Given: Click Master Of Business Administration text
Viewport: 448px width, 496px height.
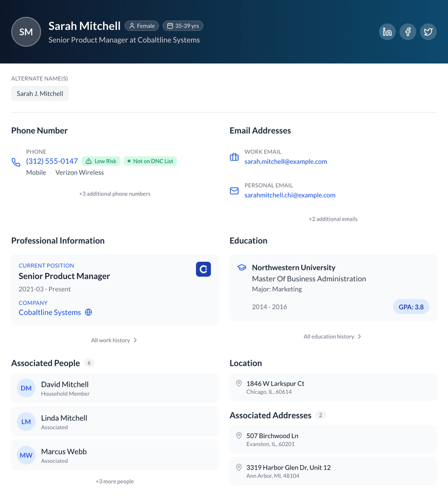Looking at the screenshot, I should pos(309,279).
